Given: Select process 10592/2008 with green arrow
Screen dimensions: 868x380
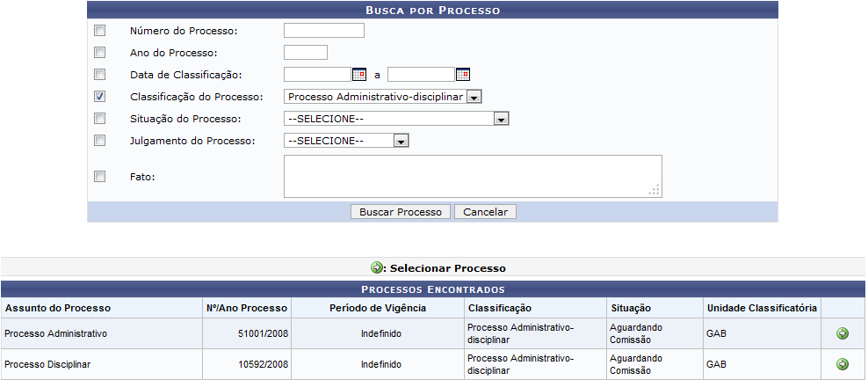Looking at the screenshot, I should click(843, 364).
